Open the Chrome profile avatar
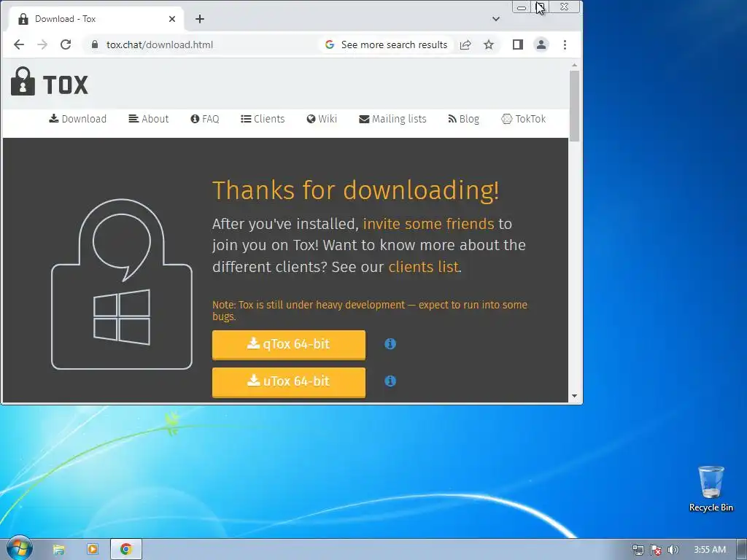This screenshot has width=747, height=560. [541, 44]
